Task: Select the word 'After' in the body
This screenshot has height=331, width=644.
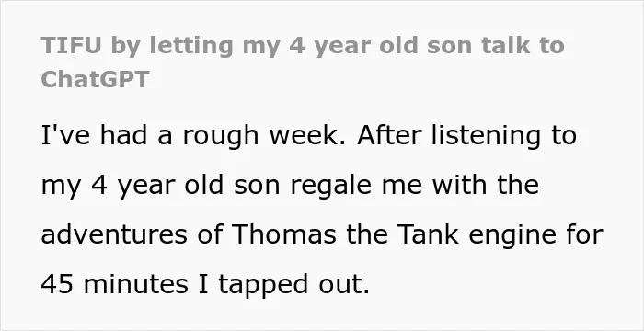Action: coord(389,136)
